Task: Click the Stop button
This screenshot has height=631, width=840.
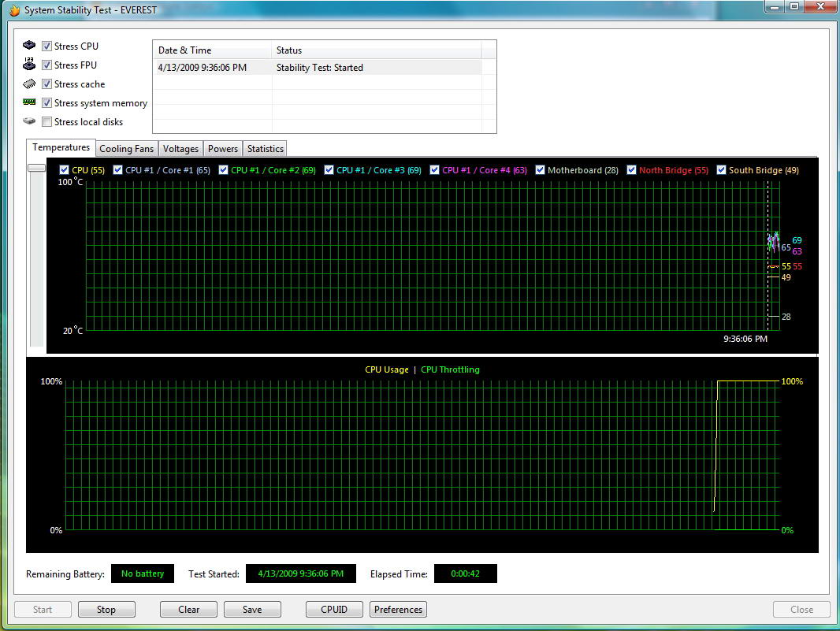Action: pos(106,610)
